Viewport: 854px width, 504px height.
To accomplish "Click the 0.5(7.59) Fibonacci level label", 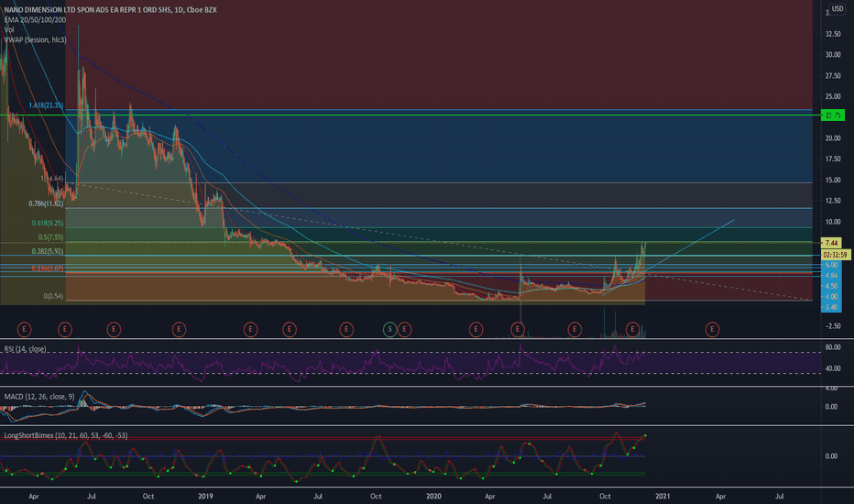I will click(50, 237).
